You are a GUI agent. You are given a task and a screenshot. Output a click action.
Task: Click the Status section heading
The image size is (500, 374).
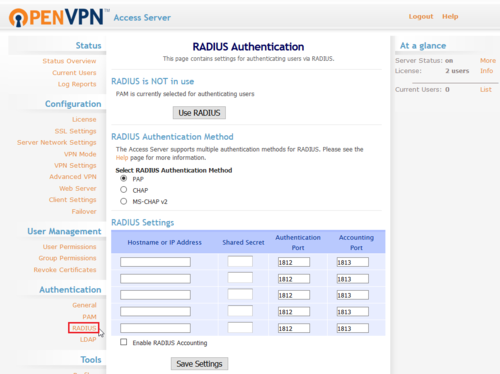click(88, 45)
